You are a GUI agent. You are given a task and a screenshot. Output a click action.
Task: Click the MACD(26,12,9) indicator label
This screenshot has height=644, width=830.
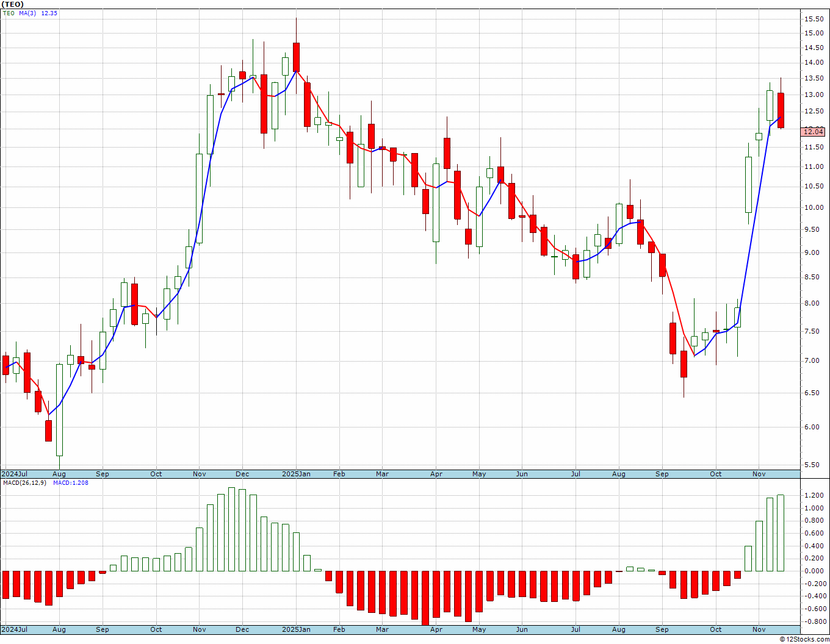point(24,483)
